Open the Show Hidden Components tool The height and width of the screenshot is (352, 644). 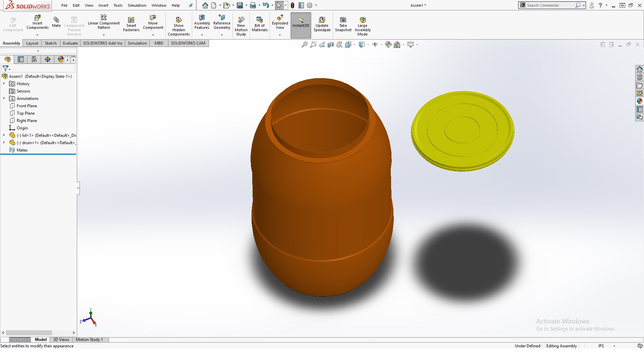178,20
